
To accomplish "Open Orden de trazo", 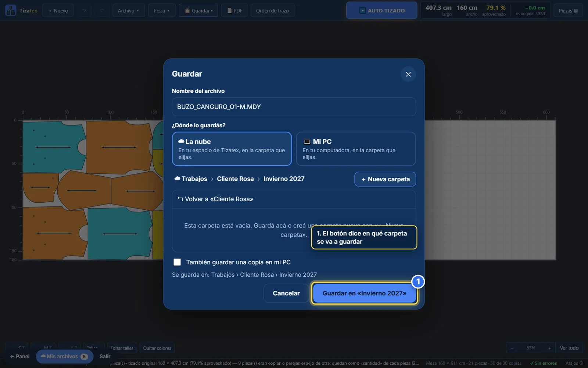I will click(272, 11).
